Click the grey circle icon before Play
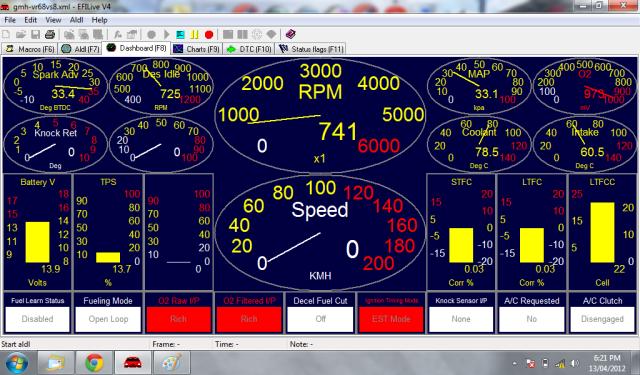This screenshot has width=640, height=375. click(x=151, y=35)
